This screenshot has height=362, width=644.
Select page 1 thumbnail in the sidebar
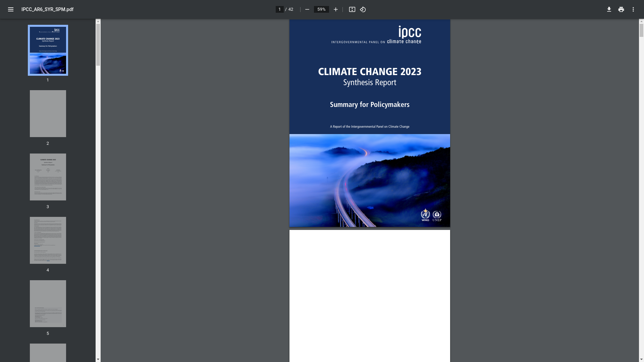(x=48, y=50)
